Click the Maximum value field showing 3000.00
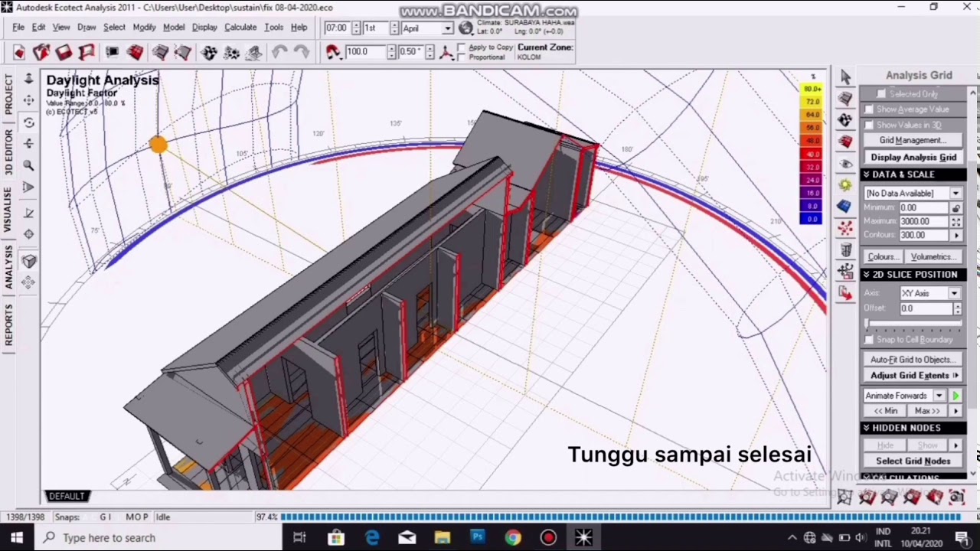 tap(924, 221)
